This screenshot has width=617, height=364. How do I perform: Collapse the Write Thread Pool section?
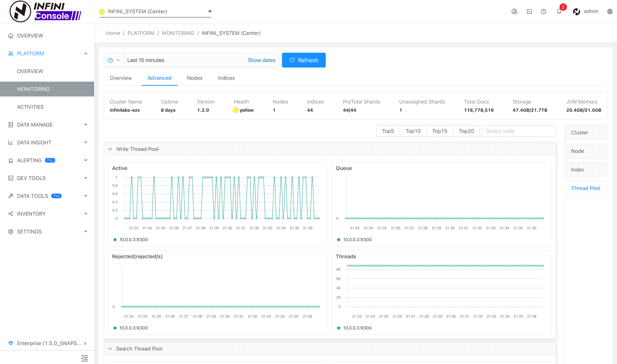[110, 149]
